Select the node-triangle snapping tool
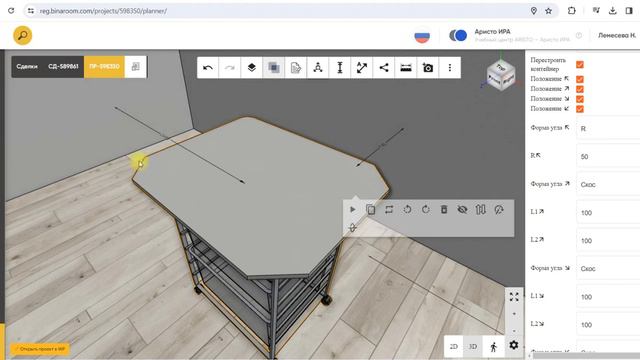This screenshot has height=360, width=640. pos(318,68)
